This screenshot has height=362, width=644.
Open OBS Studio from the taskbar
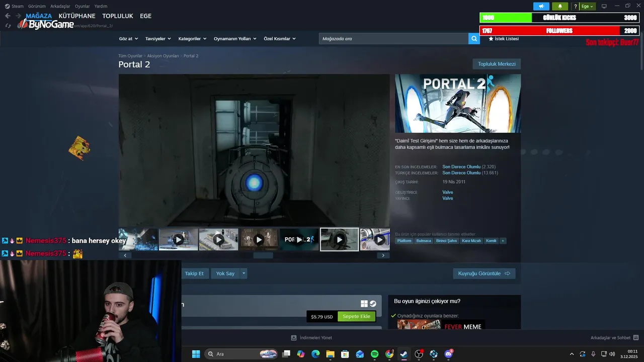click(x=419, y=354)
